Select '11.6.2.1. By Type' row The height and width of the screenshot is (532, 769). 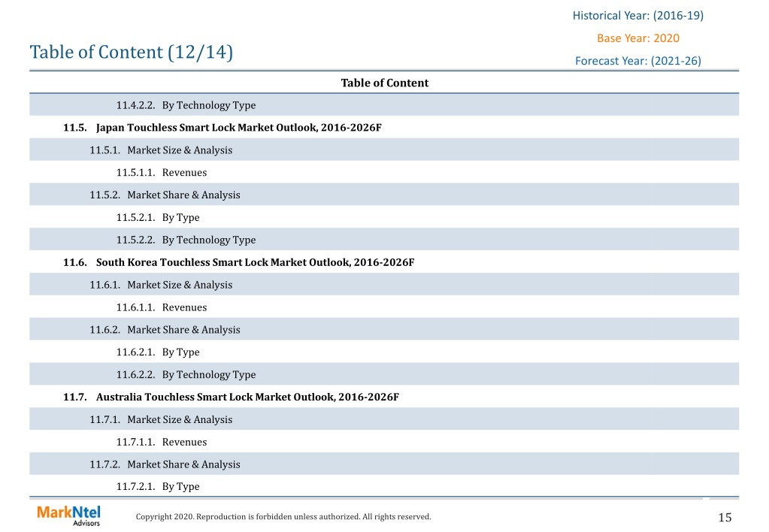[384, 352]
